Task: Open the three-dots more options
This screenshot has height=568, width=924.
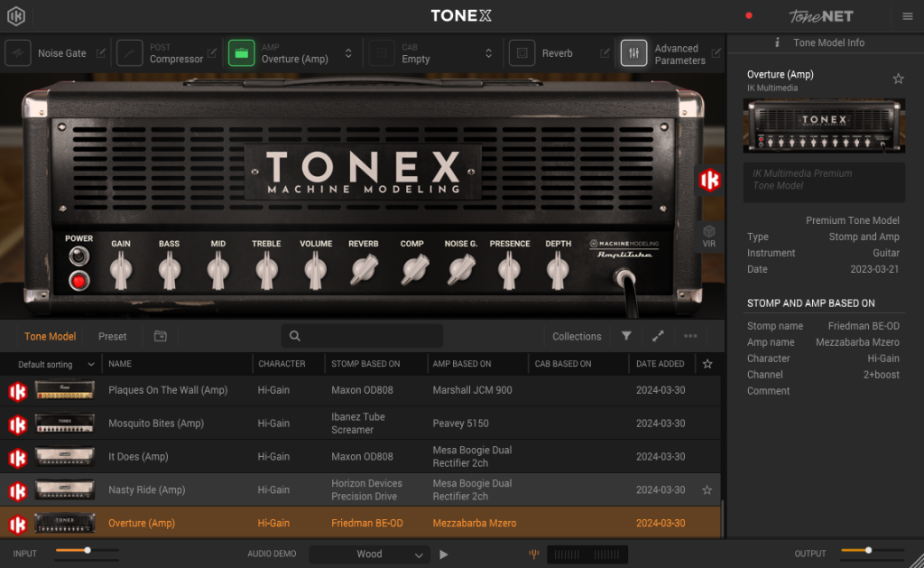Action: tap(690, 336)
